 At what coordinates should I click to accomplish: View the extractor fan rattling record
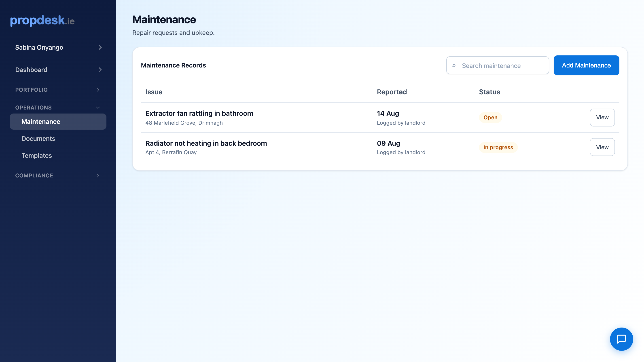coord(602,117)
